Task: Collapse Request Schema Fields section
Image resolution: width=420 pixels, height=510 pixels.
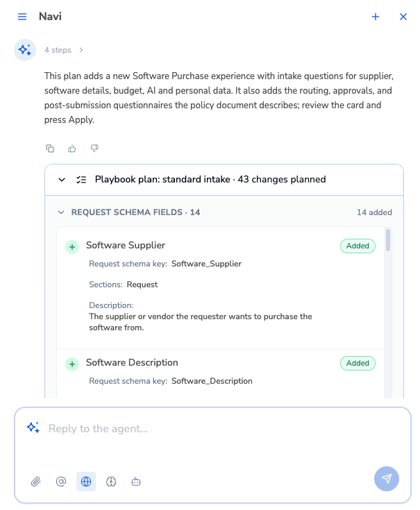Action: [x=61, y=212]
